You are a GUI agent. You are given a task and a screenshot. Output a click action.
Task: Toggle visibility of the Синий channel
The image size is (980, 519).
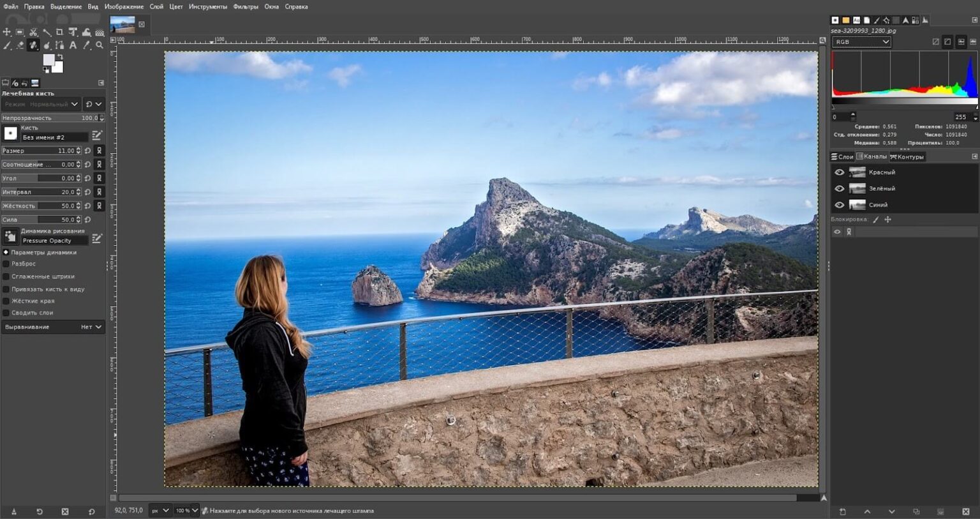pos(839,205)
